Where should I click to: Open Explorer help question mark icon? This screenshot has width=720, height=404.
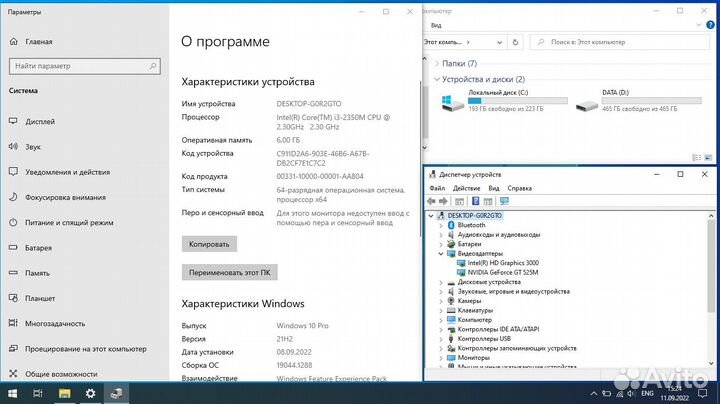pos(710,25)
